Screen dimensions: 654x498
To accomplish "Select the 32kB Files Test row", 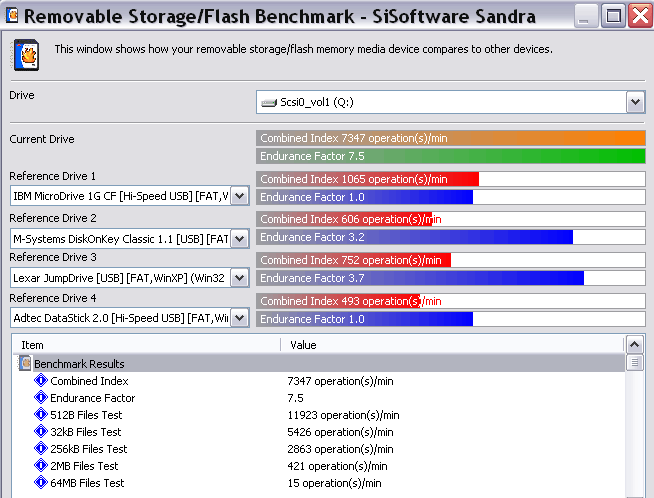I will (x=319, y=432).
